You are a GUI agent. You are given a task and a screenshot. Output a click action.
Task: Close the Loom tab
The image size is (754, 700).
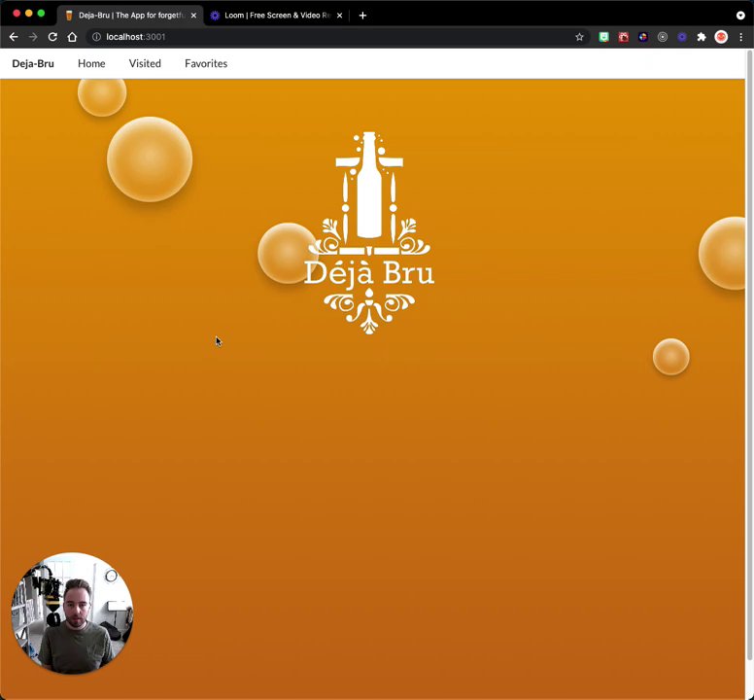[x=339, y=16]
